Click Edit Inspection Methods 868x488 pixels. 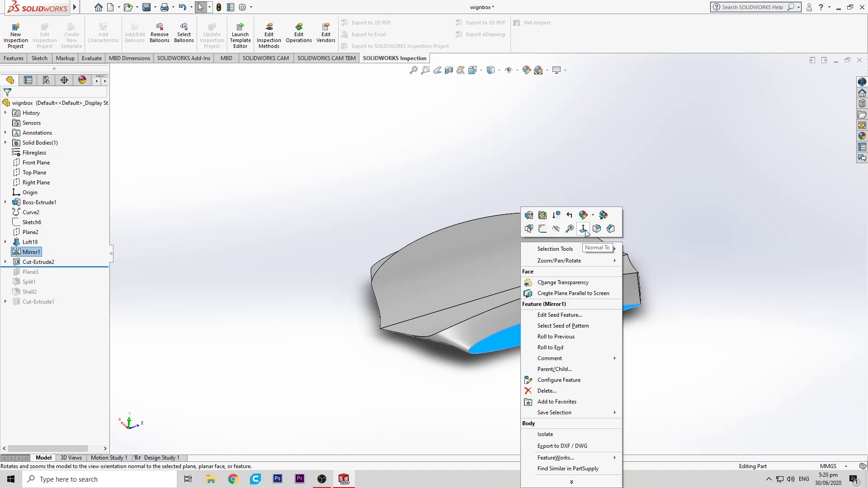pos(269,36)
